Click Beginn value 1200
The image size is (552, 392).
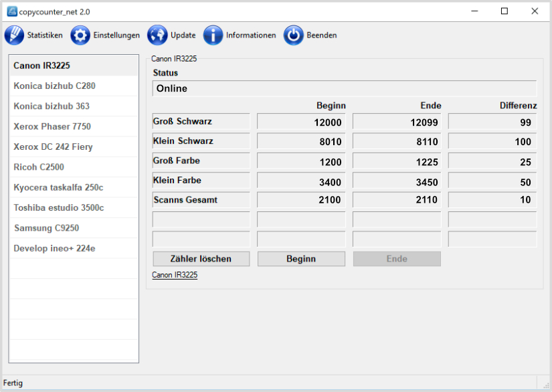click(301, 161)
